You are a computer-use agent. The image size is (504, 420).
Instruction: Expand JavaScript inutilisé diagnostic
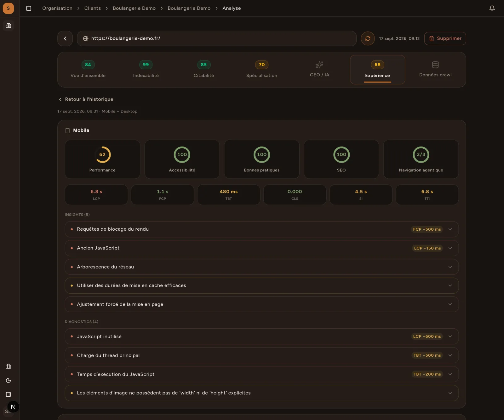pos(261,337)
